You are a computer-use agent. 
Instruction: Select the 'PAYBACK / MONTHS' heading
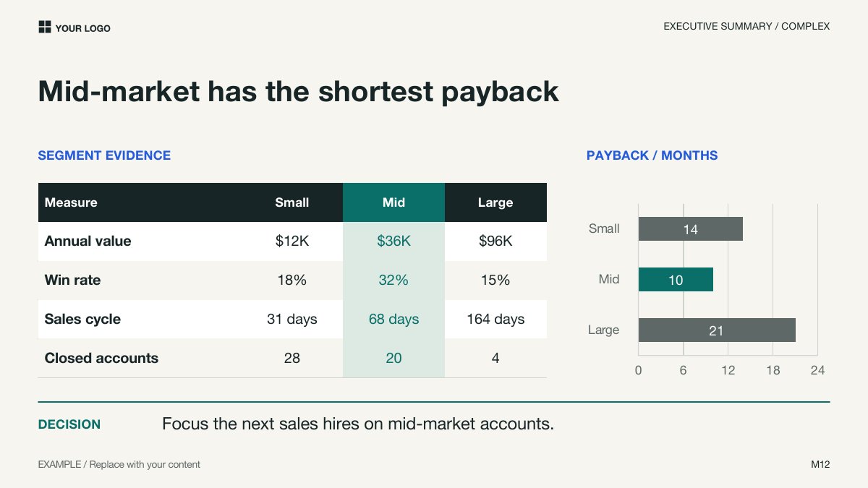pyautogui.click(x=652, y=155)
